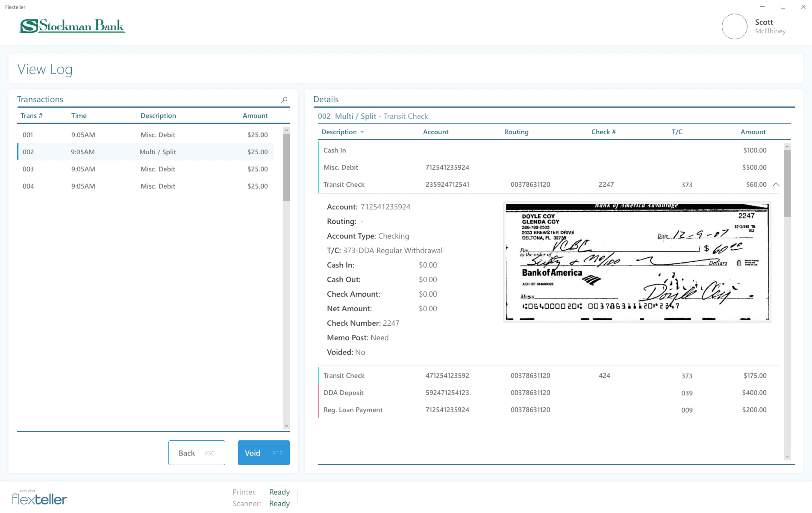Click account number 235924712541
Screen dimensions: 812x513
(447, 185)
